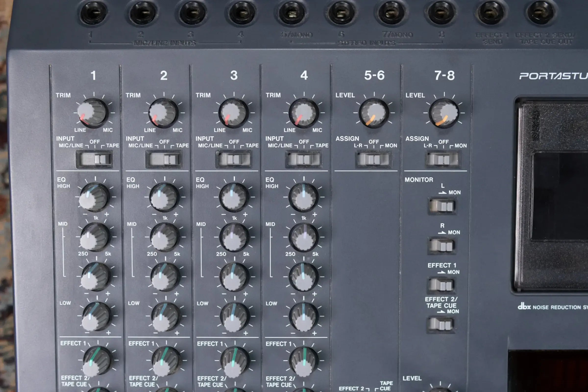Click the input jack labeled 2
The height and width of the screenshot is (392, 588).
pos(143,12)
